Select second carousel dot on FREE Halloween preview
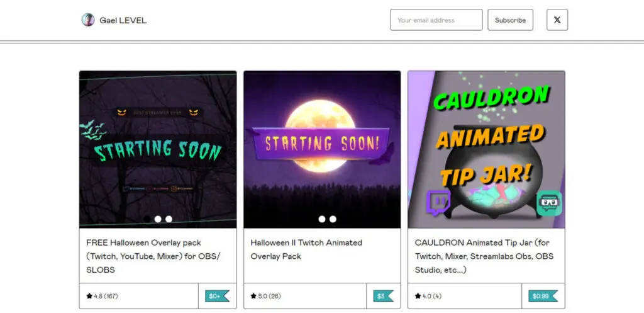Screen dimensions: 644x313 169,219
